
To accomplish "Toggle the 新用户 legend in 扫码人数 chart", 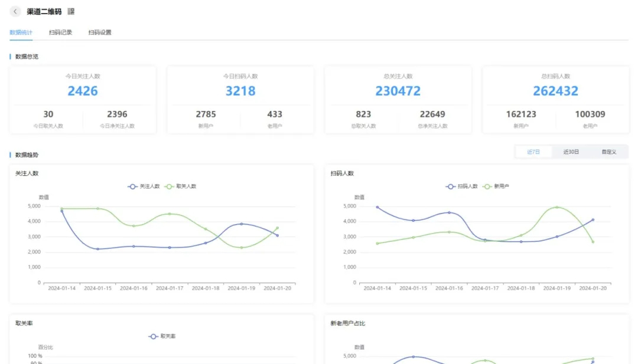I will [496, 186].
